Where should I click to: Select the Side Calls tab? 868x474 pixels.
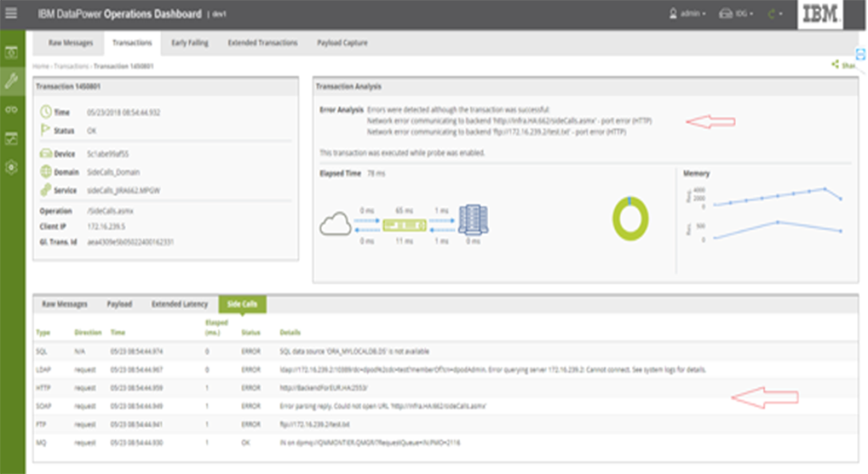(242, 304)
